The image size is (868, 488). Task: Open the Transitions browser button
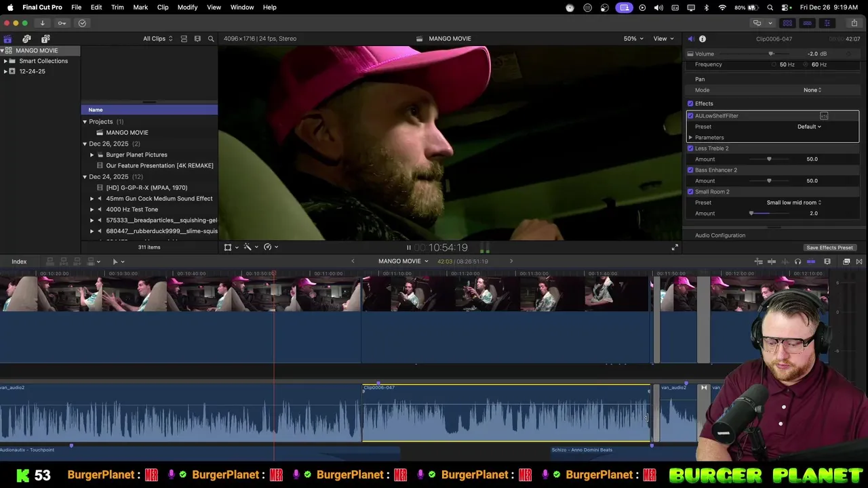click(x=859, y=262)
